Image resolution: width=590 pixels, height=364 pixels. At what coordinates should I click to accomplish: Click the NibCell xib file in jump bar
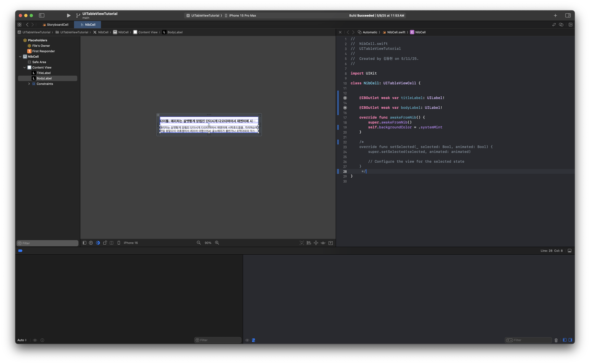101,32
